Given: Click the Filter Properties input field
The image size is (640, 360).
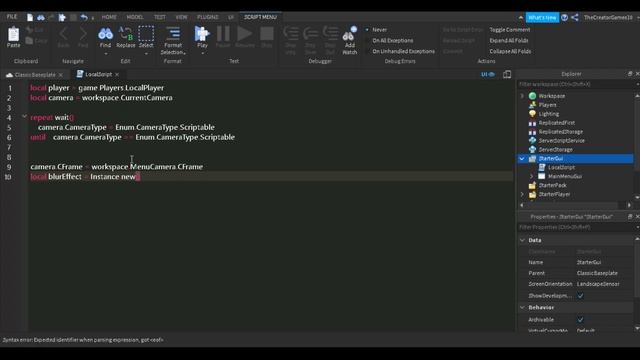Looking at the screenshot, I should (575, 227).
